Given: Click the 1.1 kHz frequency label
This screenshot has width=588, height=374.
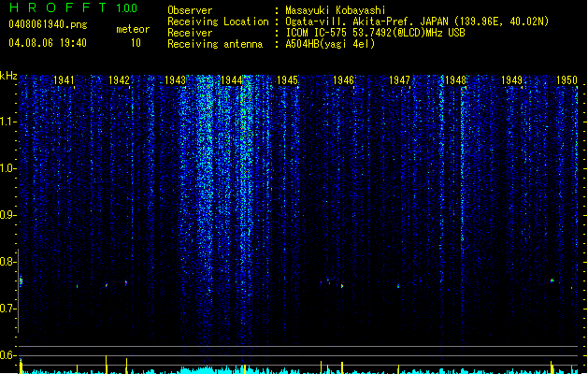Looking at the screenshot, I should (8, 122).
